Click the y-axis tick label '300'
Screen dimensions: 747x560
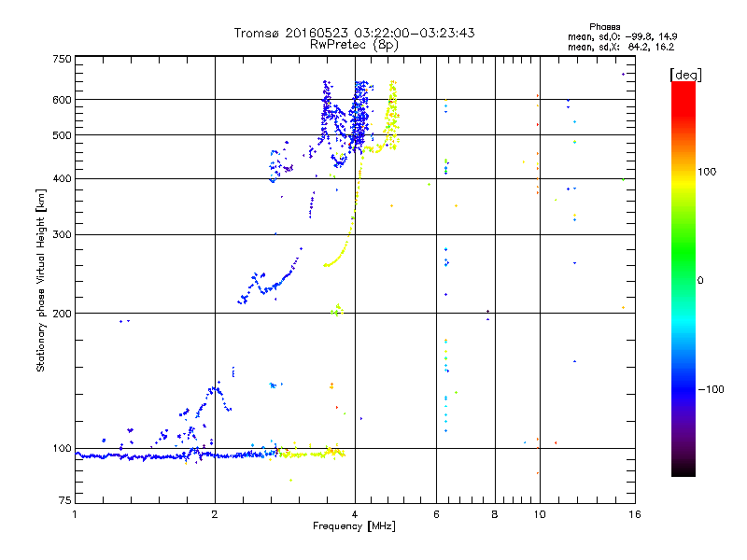point(62,234)
